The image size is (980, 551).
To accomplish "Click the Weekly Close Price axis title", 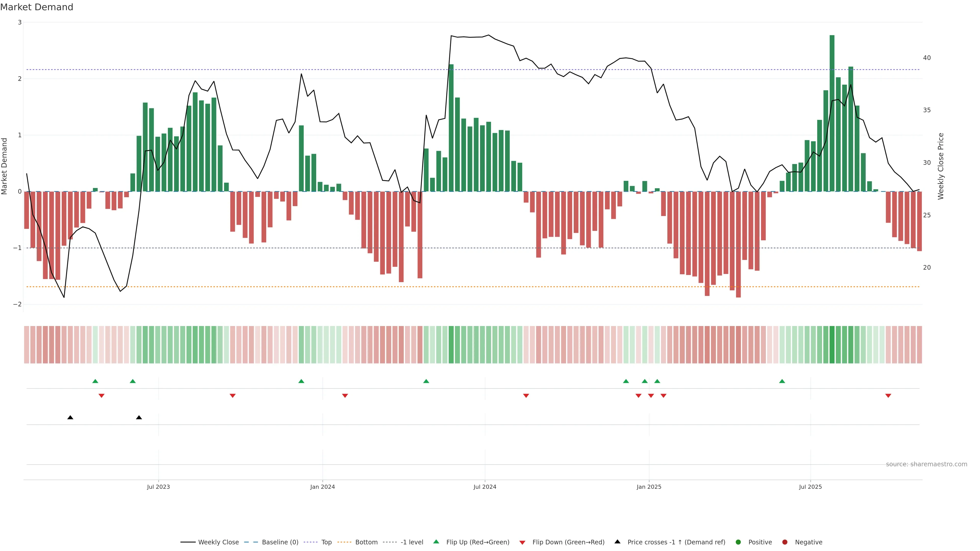I will tap(941, 166).
